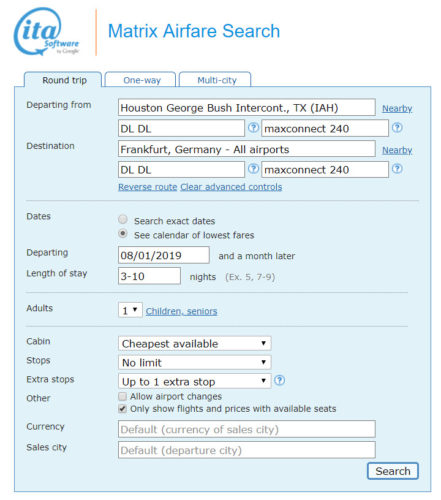Click Clear advanced controls link
441x500 pixels.
coord(231,187)
